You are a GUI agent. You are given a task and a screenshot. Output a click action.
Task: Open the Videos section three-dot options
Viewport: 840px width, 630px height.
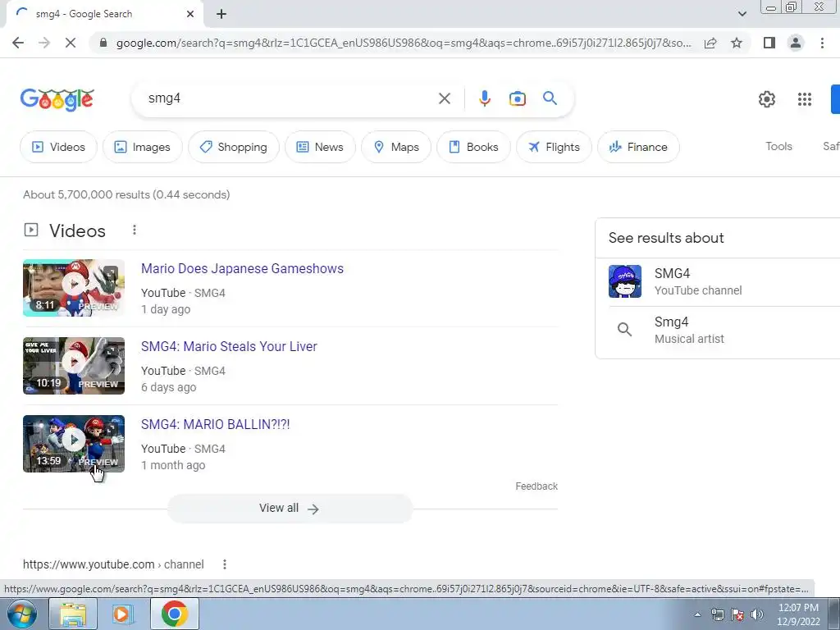[134, 231]
